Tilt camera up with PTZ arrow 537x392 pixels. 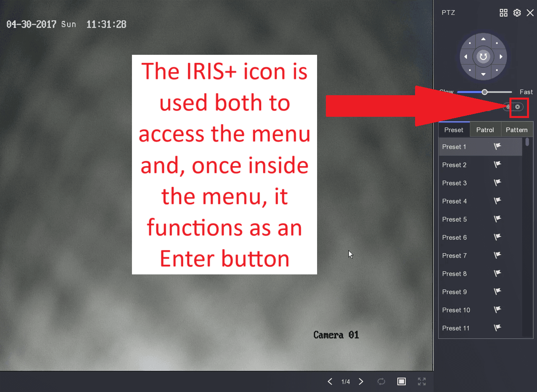[x=483, y=39]
